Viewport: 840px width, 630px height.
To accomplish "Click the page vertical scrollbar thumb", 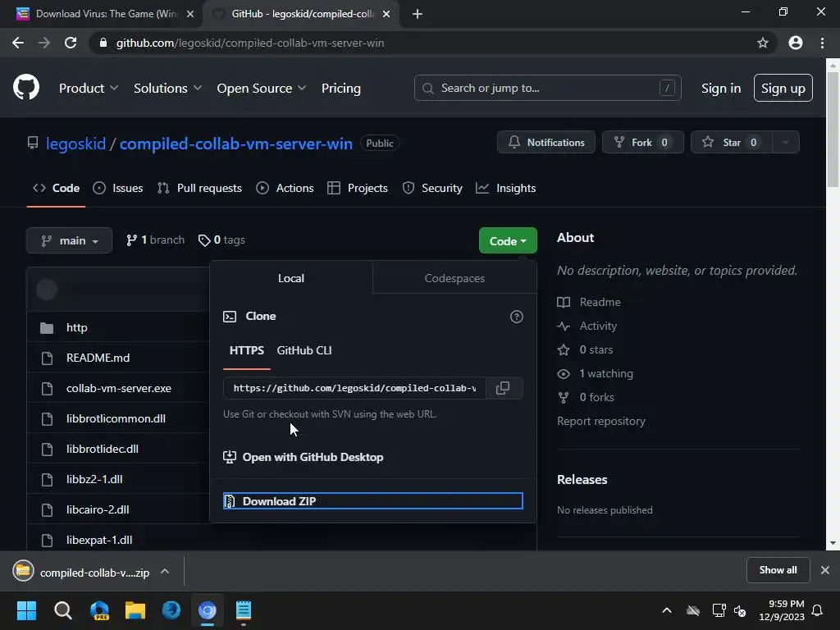I will point(833,129).
